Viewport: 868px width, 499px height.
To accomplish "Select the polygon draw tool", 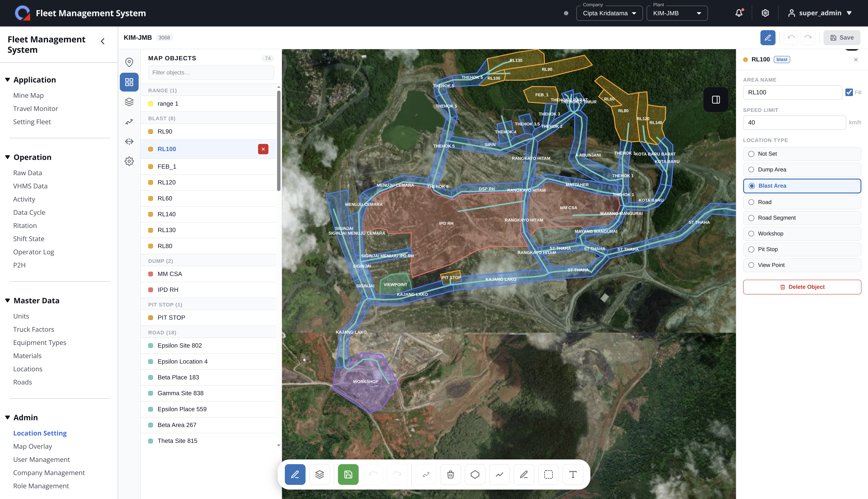I will [475, 474].
